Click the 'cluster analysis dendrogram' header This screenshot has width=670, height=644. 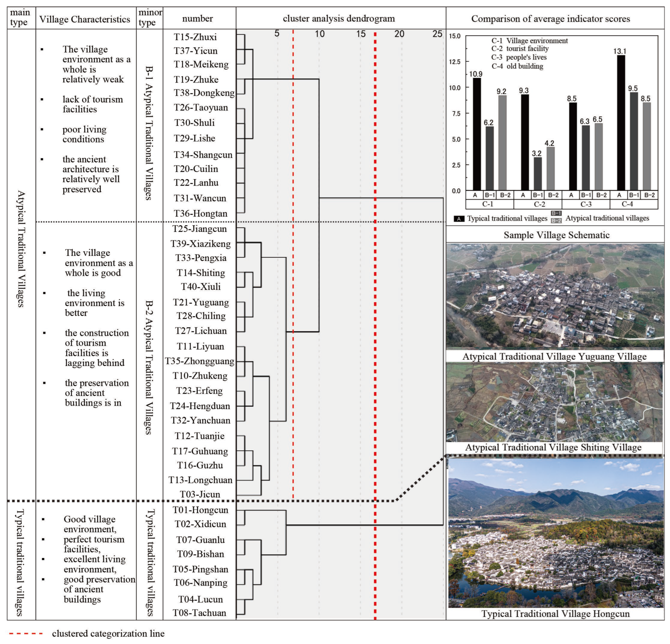[339, 18]
